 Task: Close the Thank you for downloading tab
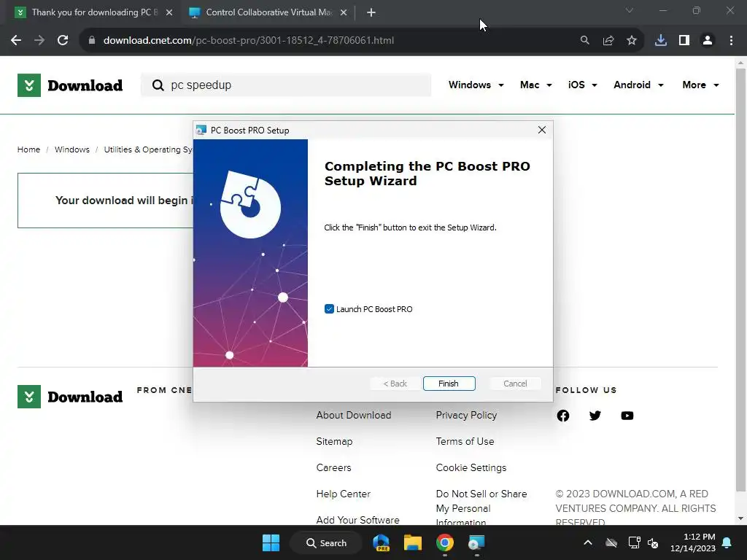click(x=169, y=12)
